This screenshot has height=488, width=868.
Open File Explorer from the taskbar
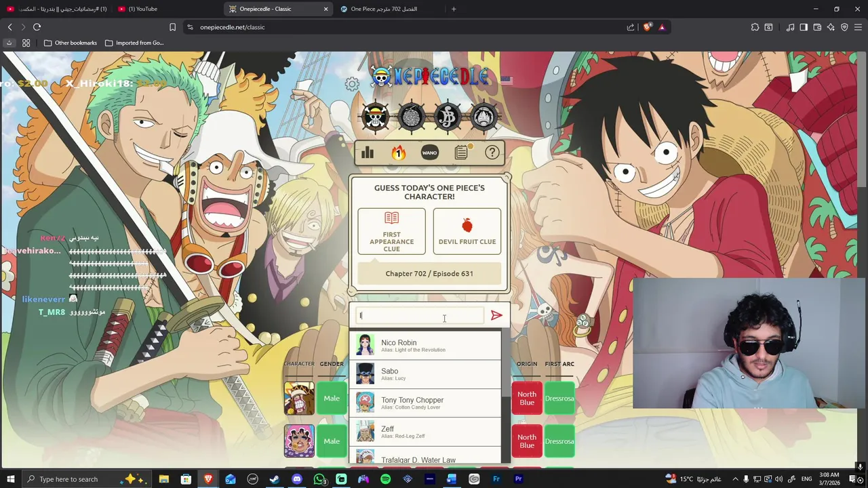click(x=163, y=479)
